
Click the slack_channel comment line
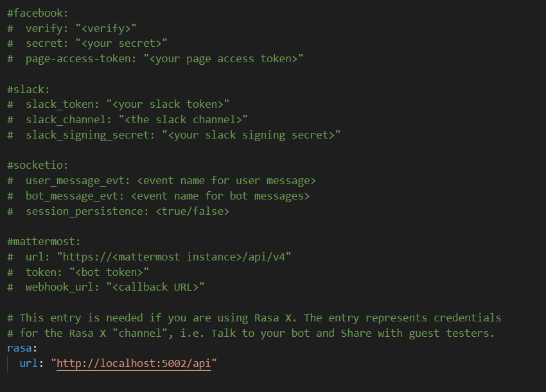127,119
